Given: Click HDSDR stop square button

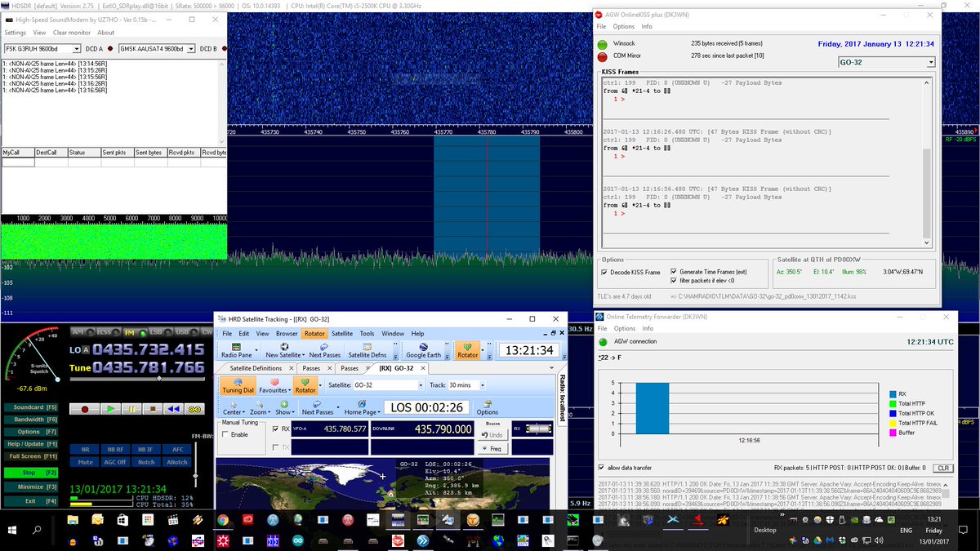Looking at the screenshot, I should (x=151, y=409).
